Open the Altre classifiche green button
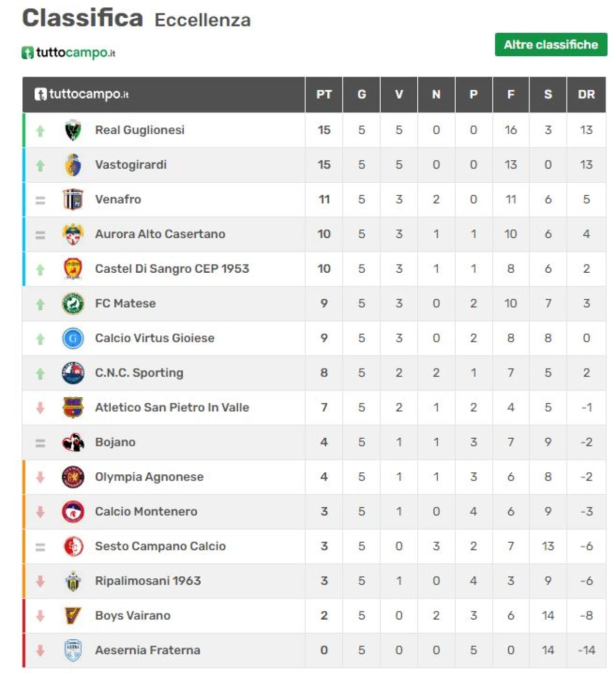Image resolution: width=616 pixels, height=673 pixels. [x=551, y=45]
